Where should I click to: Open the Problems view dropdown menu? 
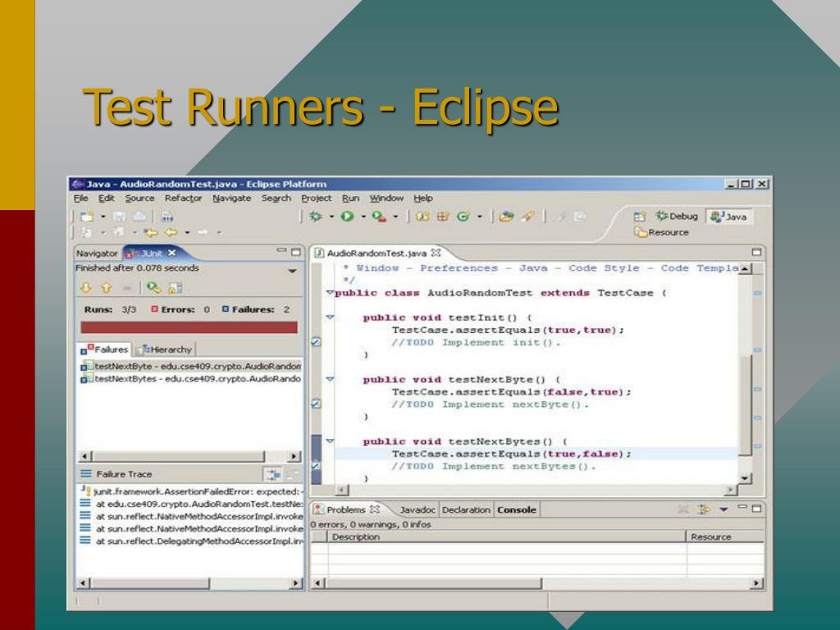tap(724, 509)
